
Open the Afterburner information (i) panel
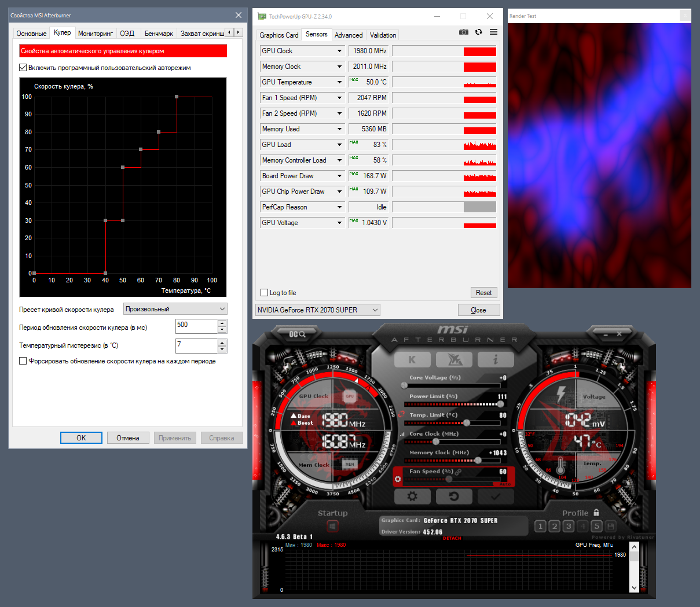point(496,359)
